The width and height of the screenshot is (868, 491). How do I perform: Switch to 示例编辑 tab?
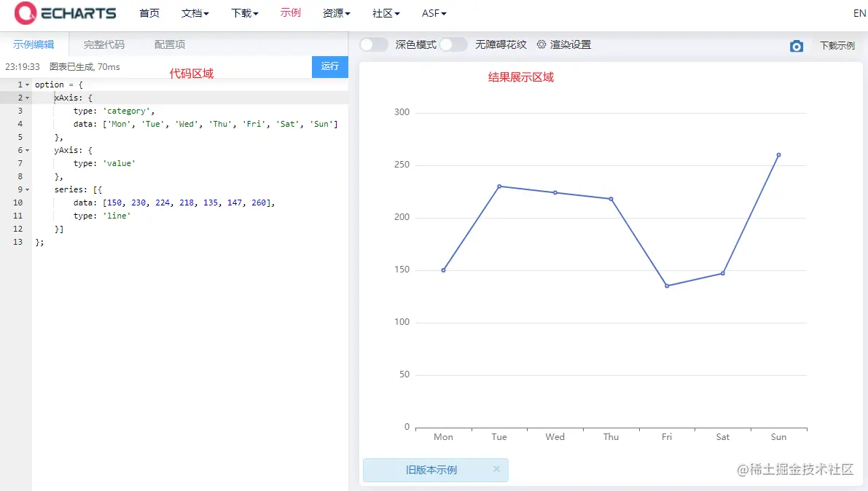coord(34,44)
